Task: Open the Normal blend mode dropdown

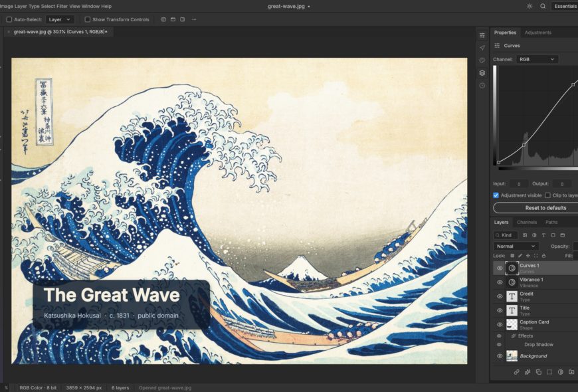Action: tap(516, 246)
